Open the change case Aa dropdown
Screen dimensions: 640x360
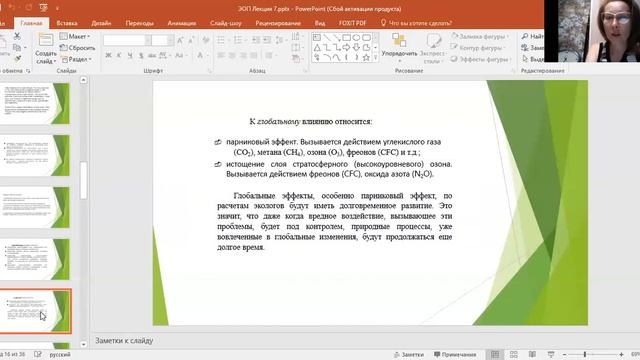pyautogui.click(x=180, y=55)
